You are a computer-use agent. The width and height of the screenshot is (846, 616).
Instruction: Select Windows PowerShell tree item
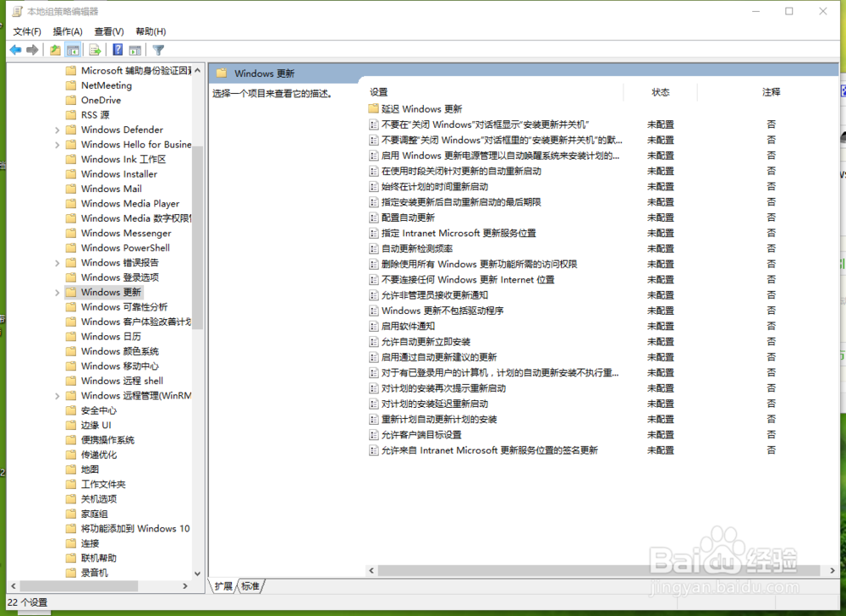(x=125, y=248)
